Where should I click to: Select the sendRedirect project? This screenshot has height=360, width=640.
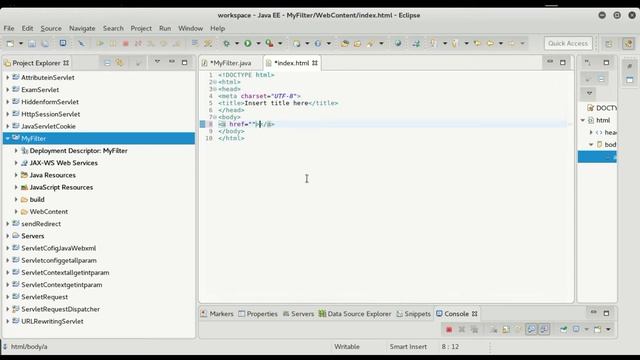pyautogui.click(x=41, y=224)
